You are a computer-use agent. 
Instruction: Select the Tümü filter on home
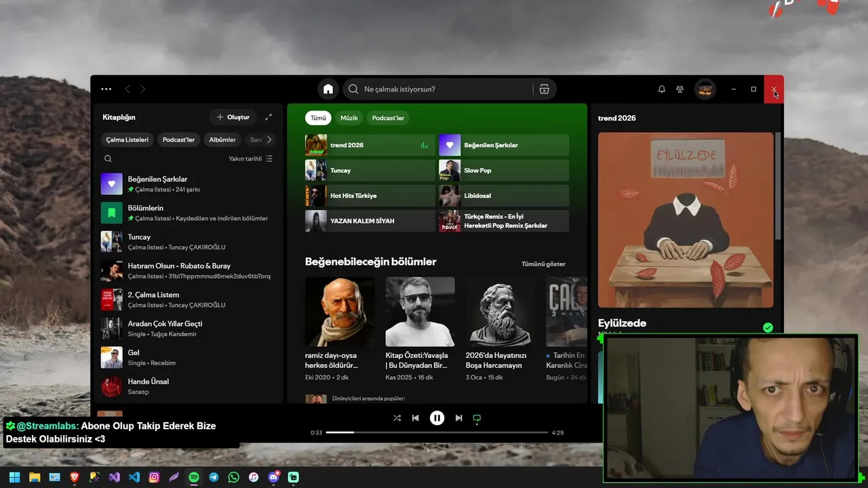pos(318,118)
